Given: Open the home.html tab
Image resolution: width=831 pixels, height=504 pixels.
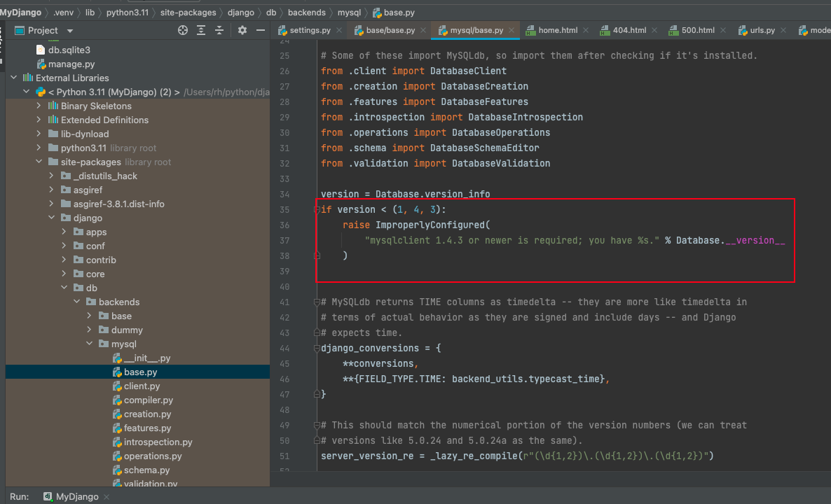Looking at the screenshot, I should point(558,30).
